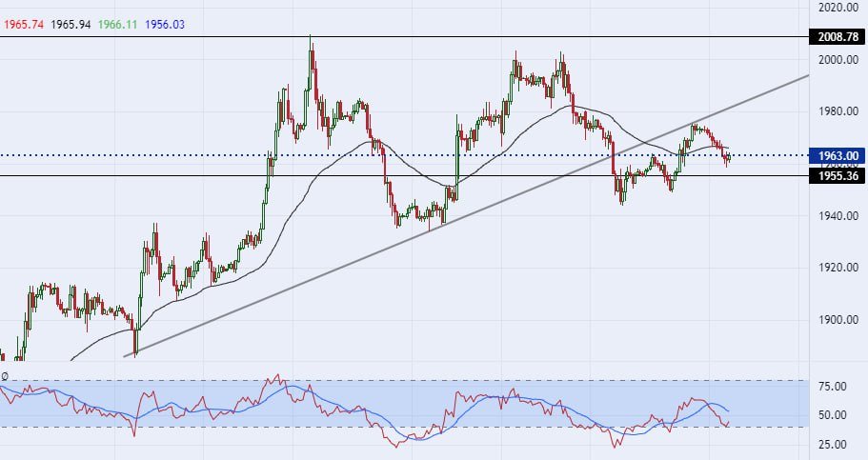Screen dimensions: 868x460
Task: Click the 75.00 RSI axis label
Action: 833,387
